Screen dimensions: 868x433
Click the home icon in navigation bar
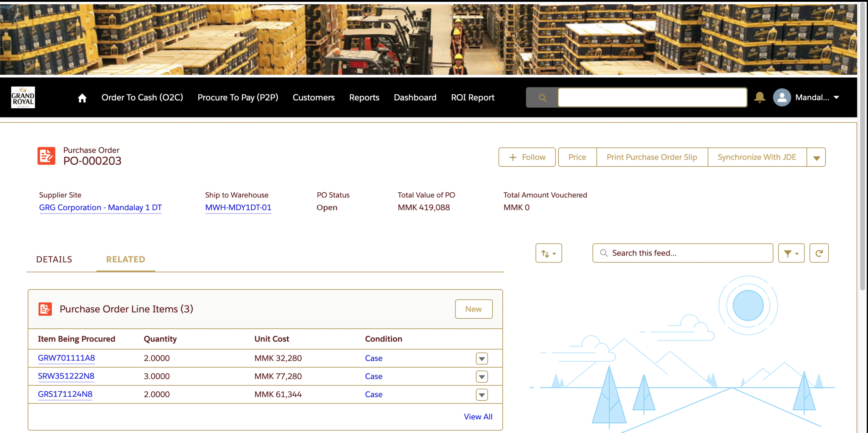[82, 98]
